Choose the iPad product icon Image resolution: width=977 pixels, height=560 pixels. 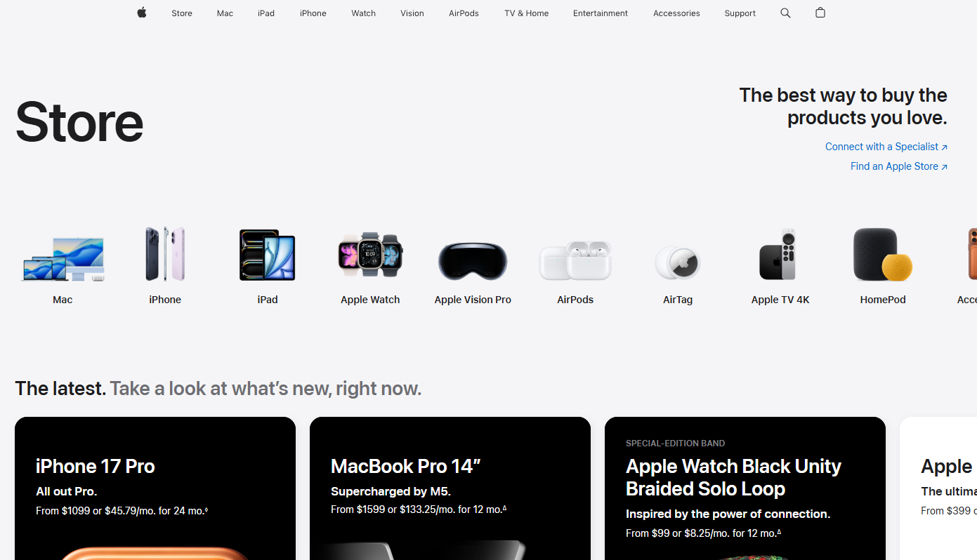coord(268,255)
